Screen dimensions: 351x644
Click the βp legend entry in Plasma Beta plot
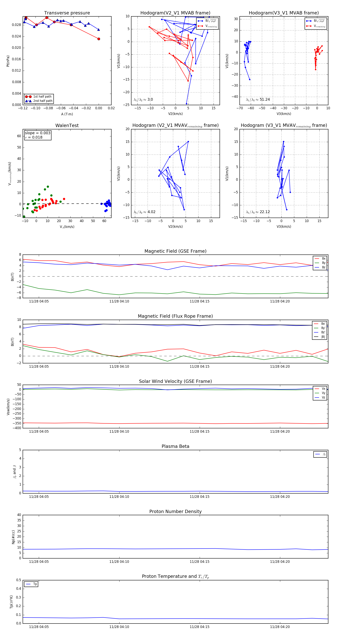(320, 455)
